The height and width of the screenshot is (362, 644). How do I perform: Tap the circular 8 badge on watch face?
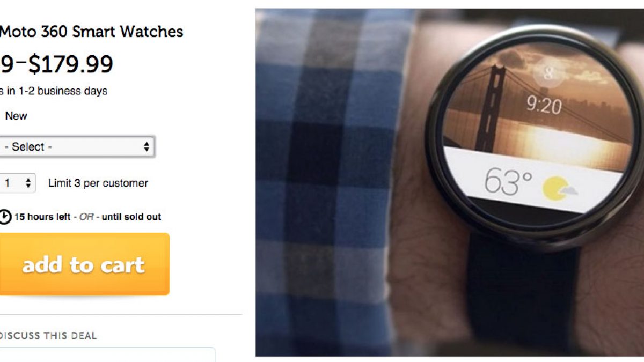[x=548, y=75]
